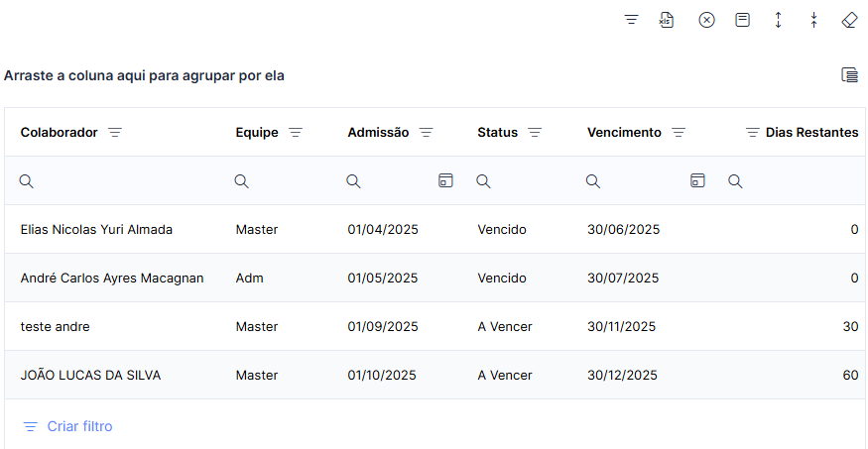This screenshot has width=868, height=449.
Task: Click the circled X clear icon
Action: tap(707, 21)
